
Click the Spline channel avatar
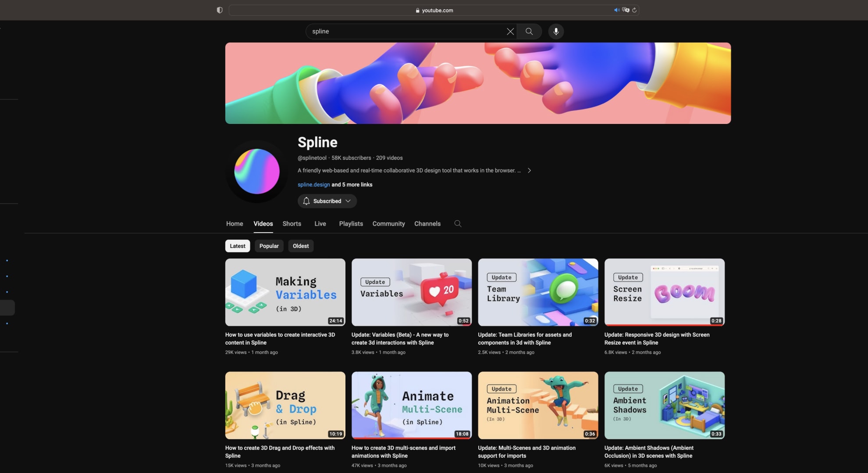(x=256, y=171)
